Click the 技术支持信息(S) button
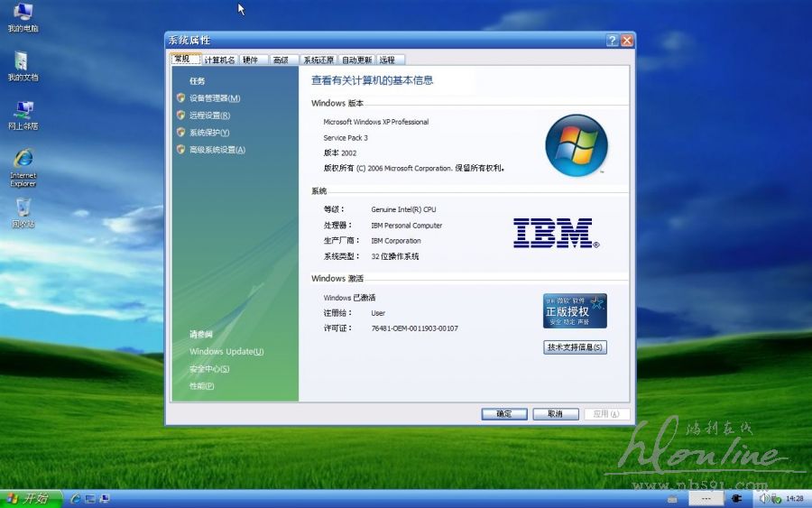This screenshot has height=508, width=812. click(575, 347)
